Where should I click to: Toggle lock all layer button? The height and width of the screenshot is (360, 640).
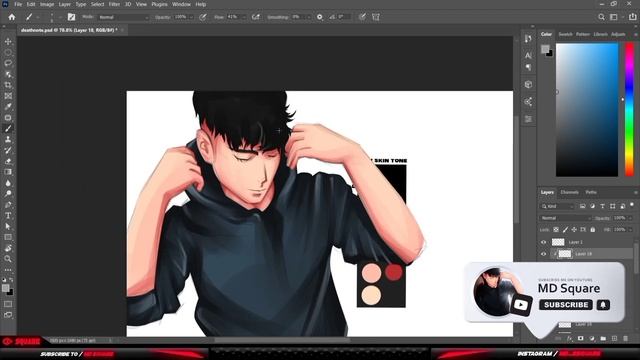coord(593,230)
